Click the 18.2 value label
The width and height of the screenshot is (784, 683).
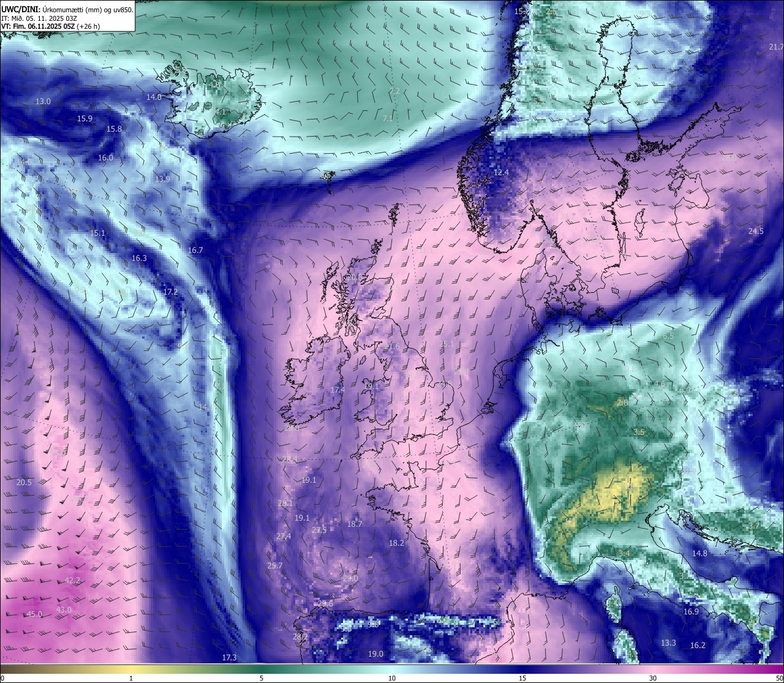396,543
